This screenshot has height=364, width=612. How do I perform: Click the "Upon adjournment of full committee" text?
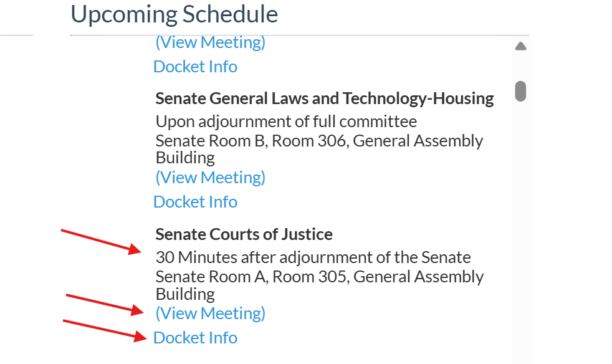click(286, 121)
